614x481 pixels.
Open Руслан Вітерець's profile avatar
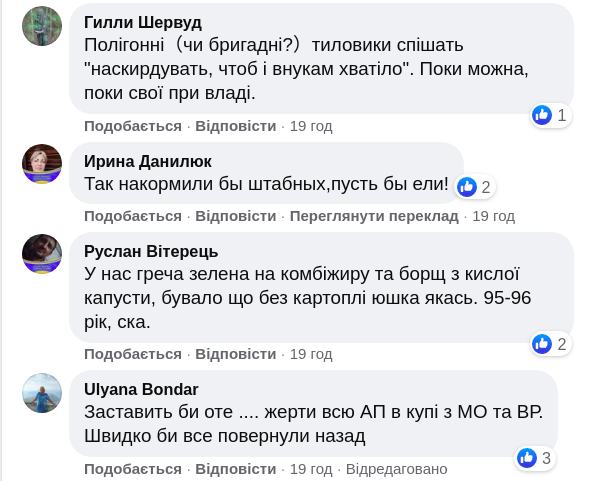(x=42, y=254)
